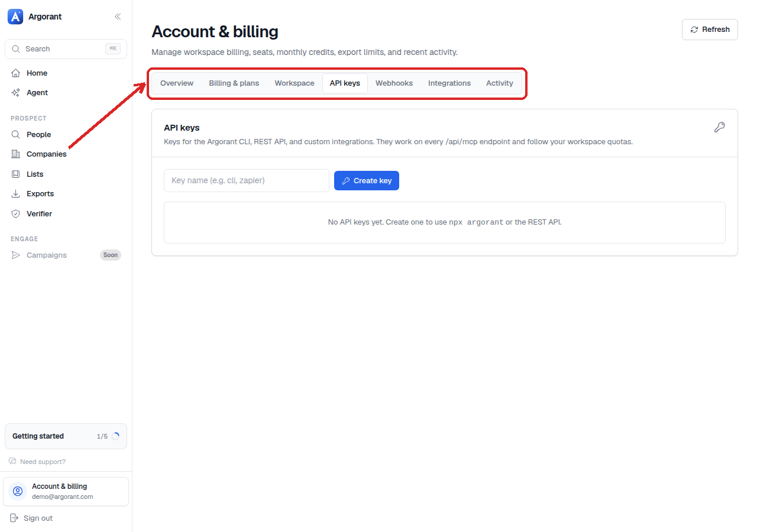This screenshot has height=532, width=757.
Task: Click Campaigns in the sidebar
Action: click(x=66, y=255)
